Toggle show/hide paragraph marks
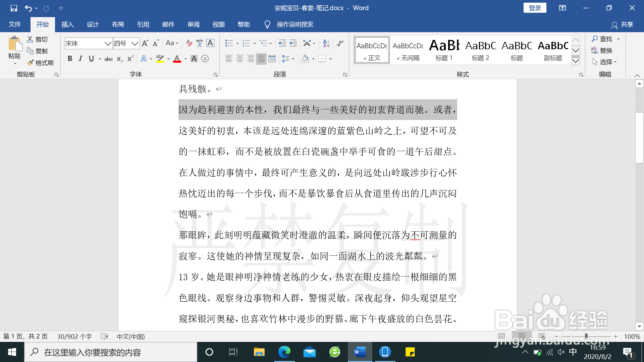The height and width of the screenshot is (362, 644). [340, 43]
